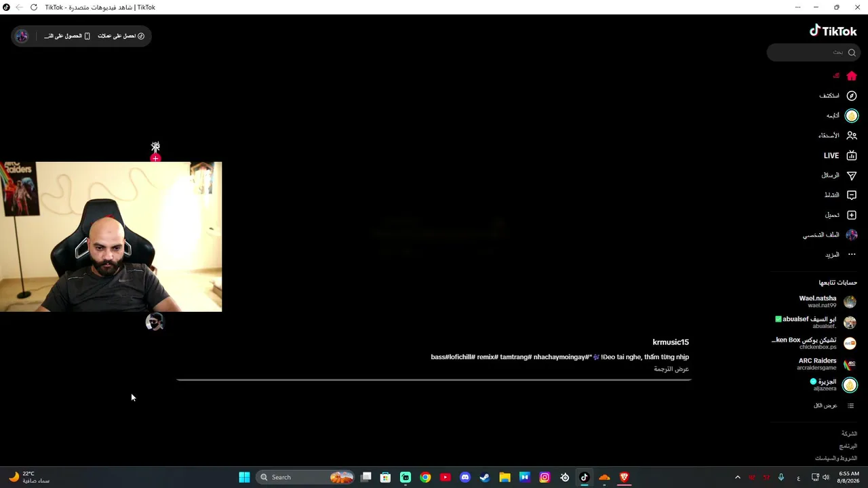Click the browser back arrow
Screen dimensions: 868x488
click(18, 7)
